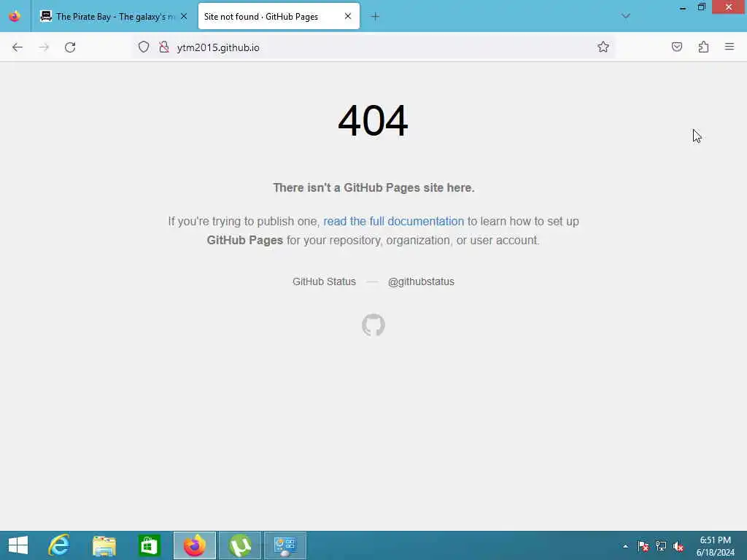Open the Extensions puzzle icon

[703, 47]
